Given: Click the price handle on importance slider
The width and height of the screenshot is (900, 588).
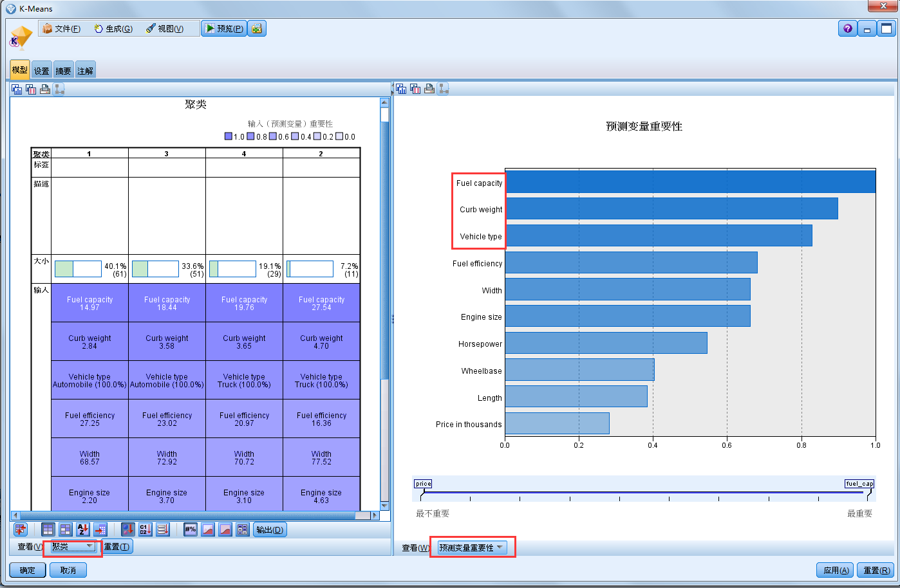Looking at the screenshot, I should click(423, 484).
